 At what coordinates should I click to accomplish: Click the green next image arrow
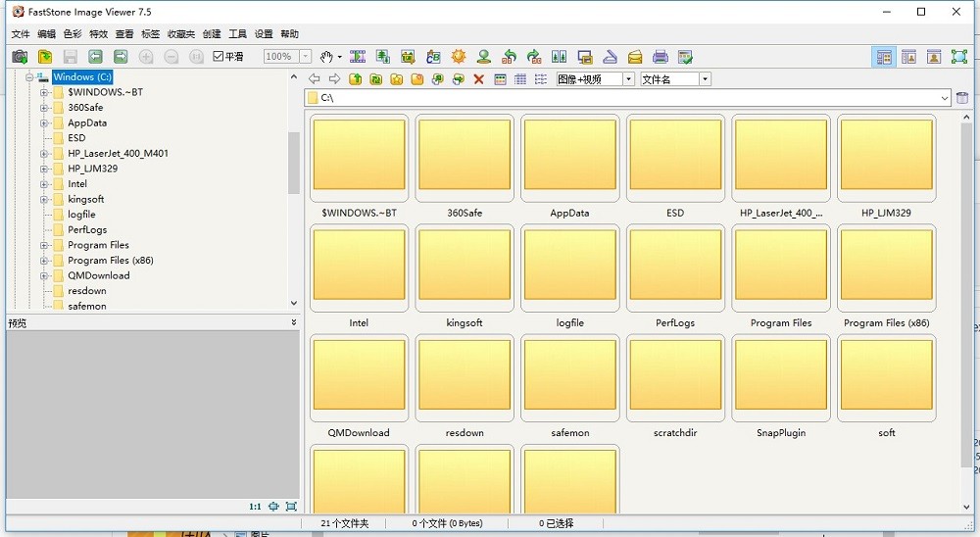121,57
